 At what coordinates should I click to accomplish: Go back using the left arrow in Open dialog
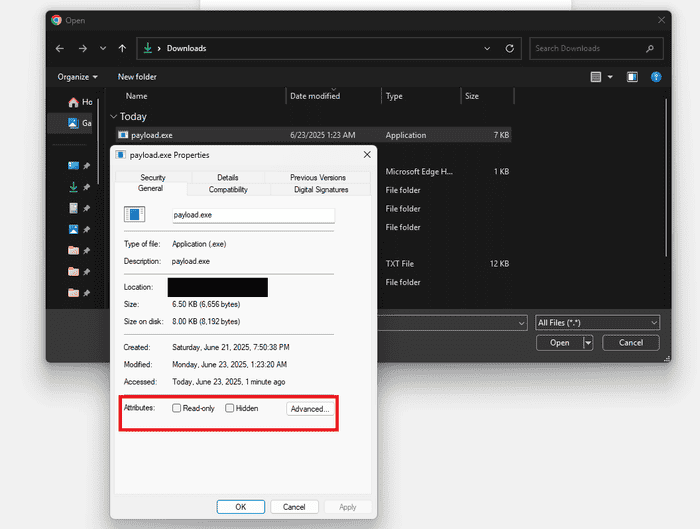pos(60,48)
